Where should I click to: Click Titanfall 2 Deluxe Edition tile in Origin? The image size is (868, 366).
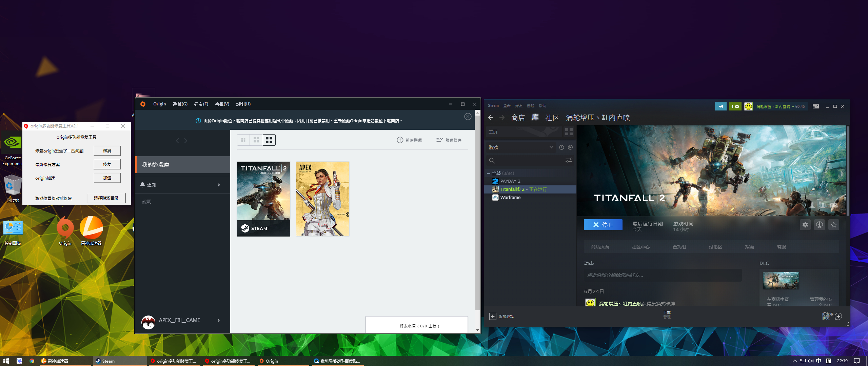pyautogui.click(x=263, y=199)
